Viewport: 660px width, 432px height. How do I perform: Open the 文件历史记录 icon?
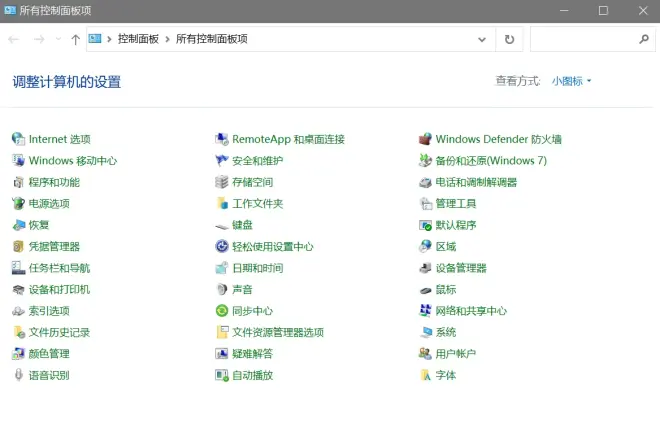coord(18,332)
